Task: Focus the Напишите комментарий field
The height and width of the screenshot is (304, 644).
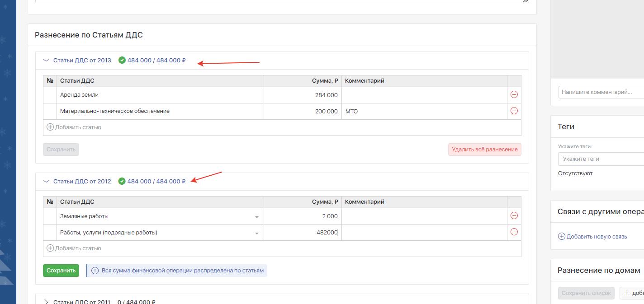Action: (601, 92)
